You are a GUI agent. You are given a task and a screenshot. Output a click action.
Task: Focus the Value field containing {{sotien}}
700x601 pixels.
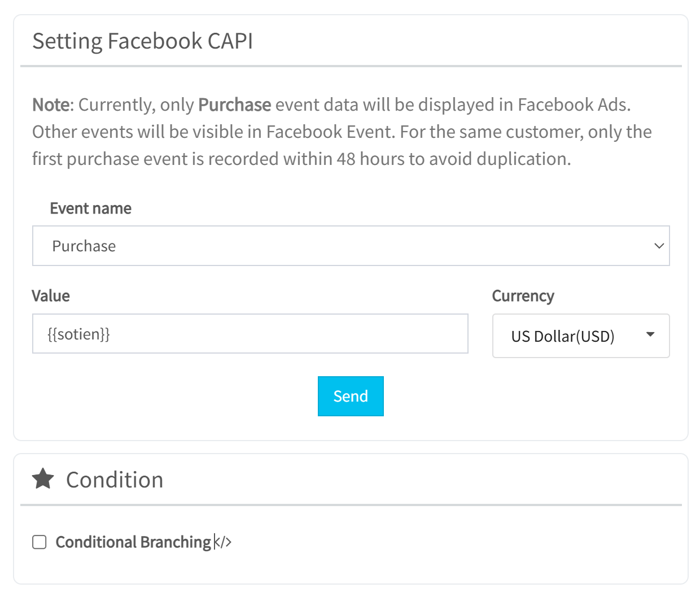(250, 334)
